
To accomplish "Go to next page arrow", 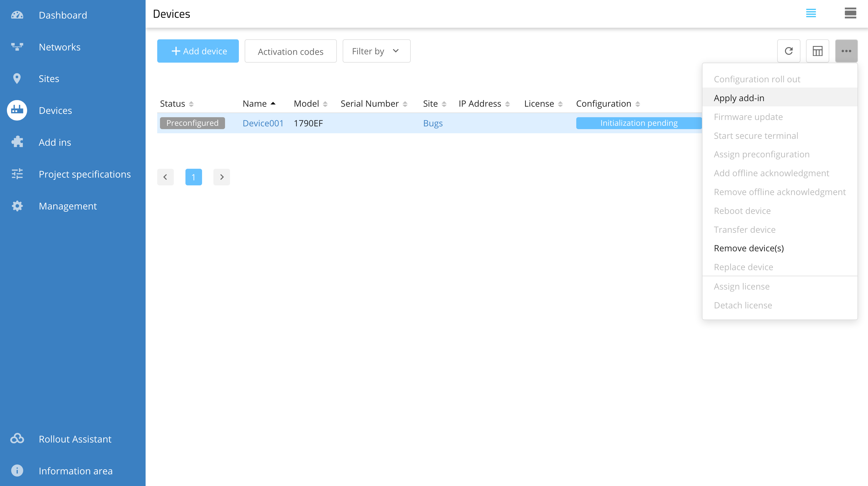I will [x=221, y=177].
